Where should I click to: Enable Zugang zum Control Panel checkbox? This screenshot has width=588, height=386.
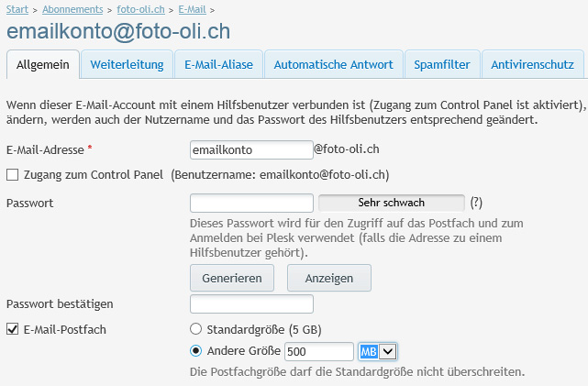pyautogui.click(x=13, y=174)
